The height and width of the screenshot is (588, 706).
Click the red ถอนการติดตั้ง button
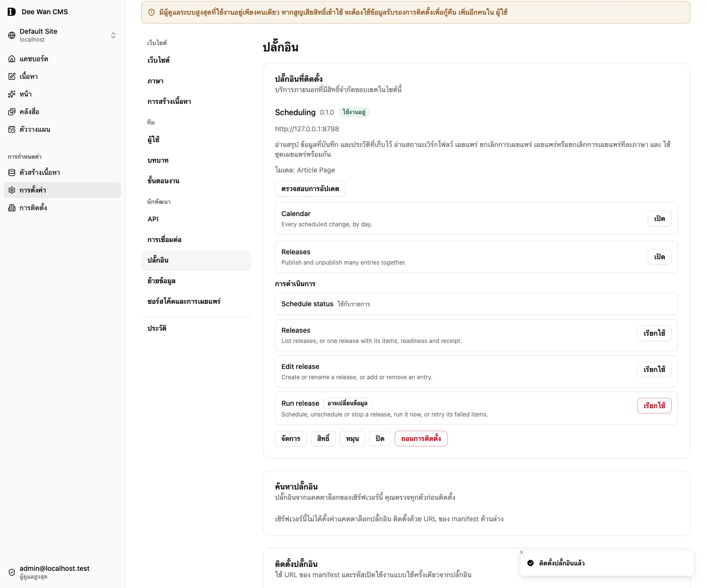click(421, 439)
